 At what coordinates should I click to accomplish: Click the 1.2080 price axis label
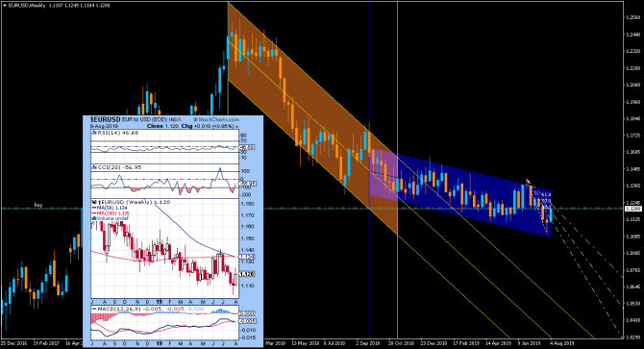click(x=632, y=85)
